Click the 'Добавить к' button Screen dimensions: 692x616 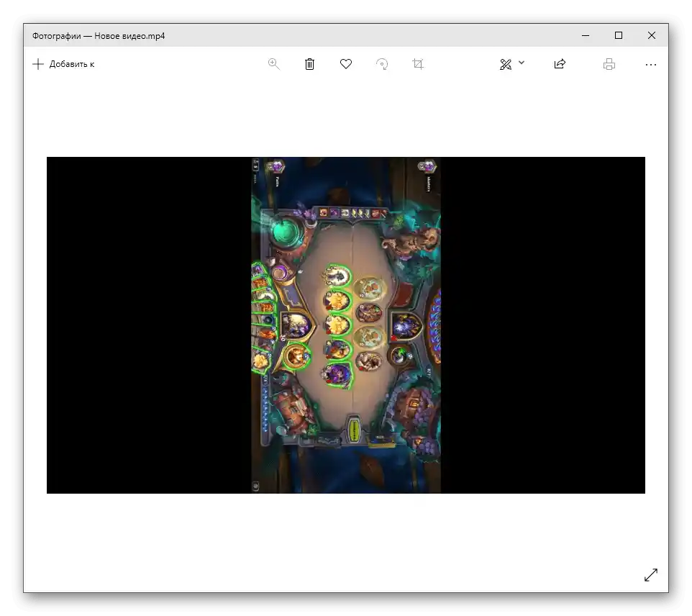63,64
